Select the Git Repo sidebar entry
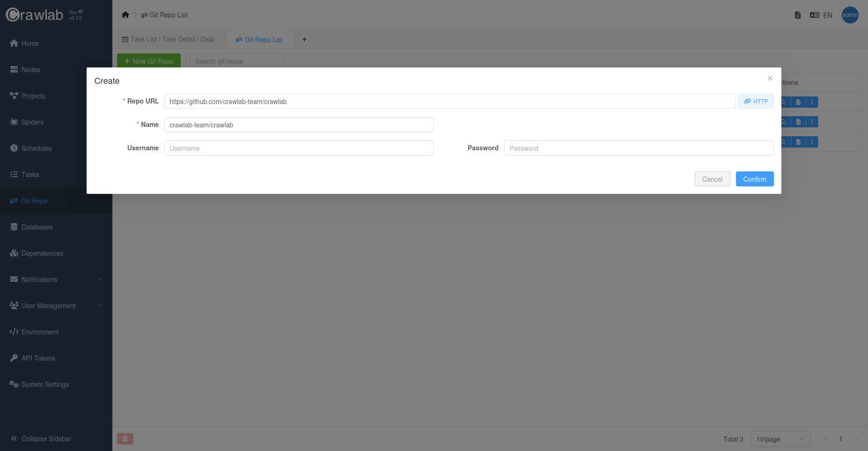The image size is (868, 451). click(x=34, y=201)
